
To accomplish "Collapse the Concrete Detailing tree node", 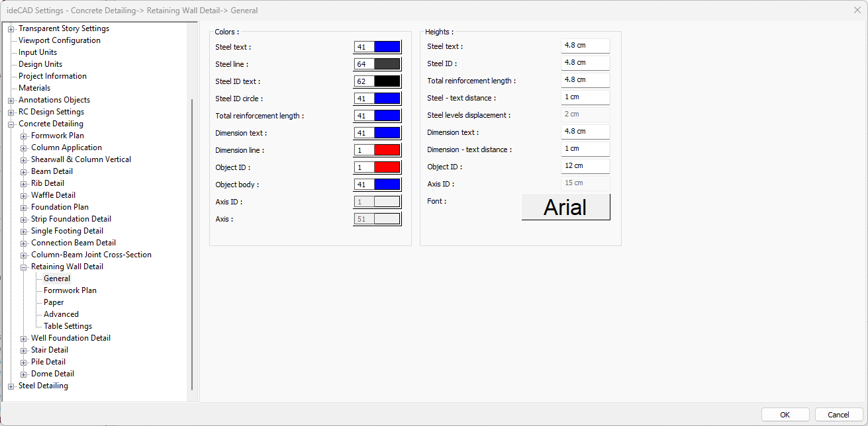I will (11, 124).
